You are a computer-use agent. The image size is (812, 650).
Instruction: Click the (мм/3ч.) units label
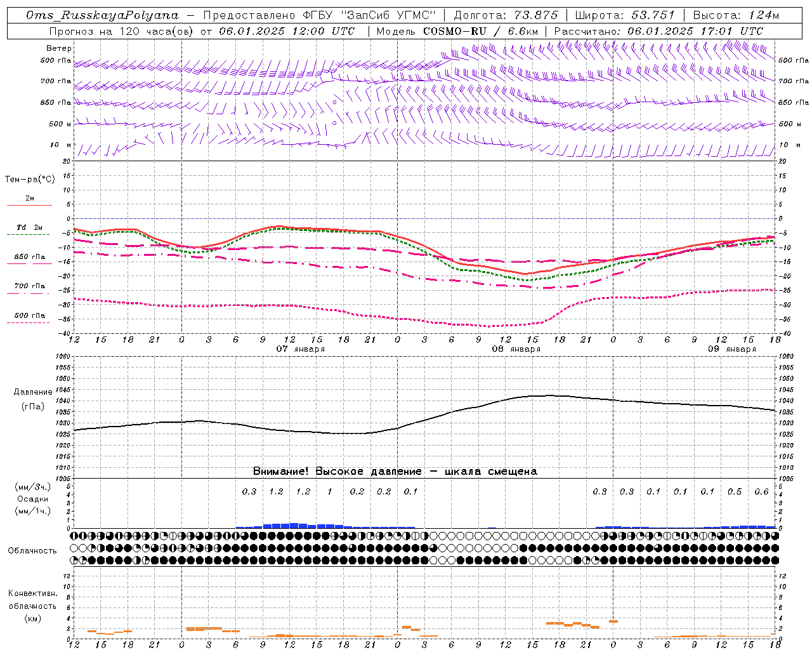tap(32, 487)
